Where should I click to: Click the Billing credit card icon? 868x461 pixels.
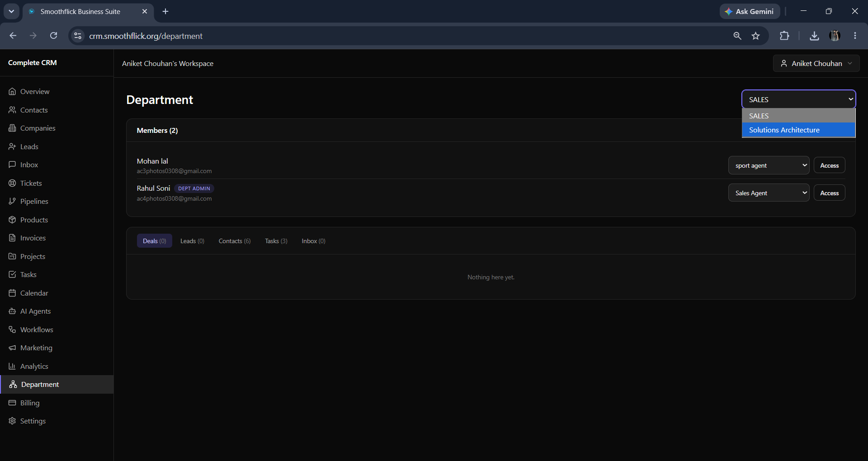point(12,403)
